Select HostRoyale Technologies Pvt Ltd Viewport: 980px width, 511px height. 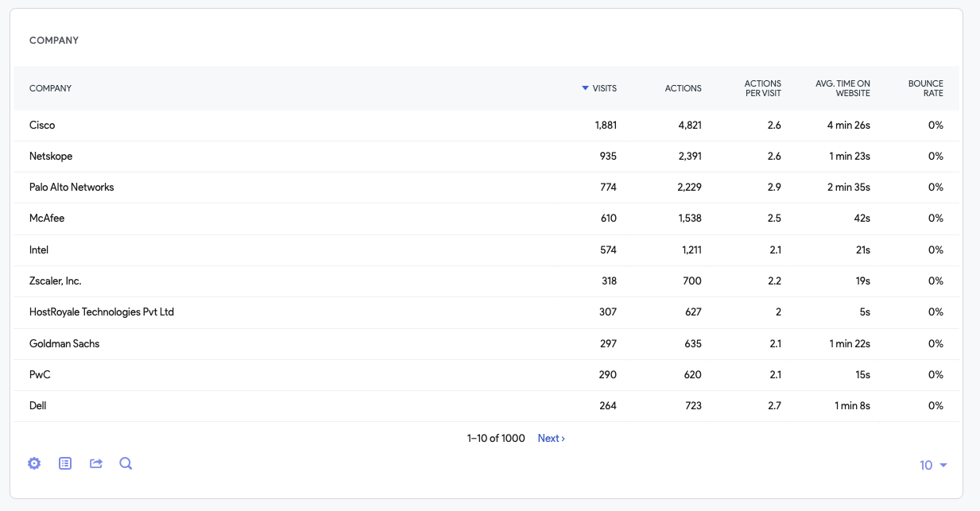pos(102,312)
